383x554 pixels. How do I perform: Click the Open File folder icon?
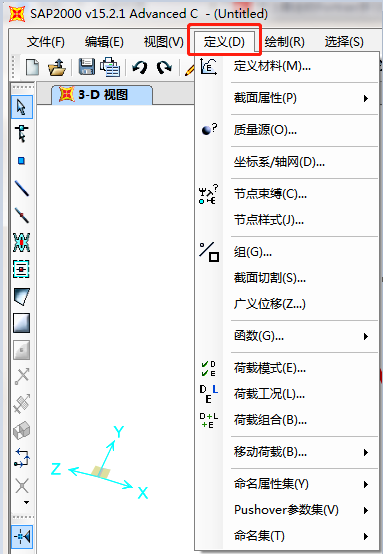point(57,66)
